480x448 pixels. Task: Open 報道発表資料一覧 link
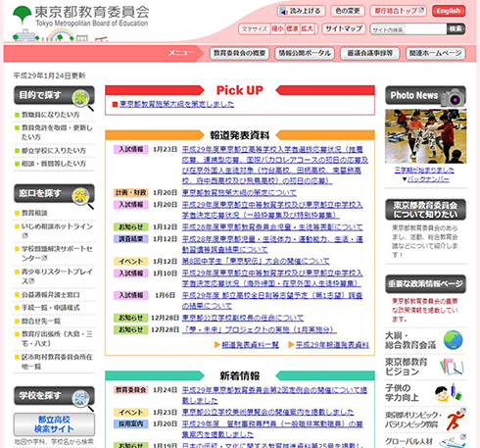click(x=250, y=345)
